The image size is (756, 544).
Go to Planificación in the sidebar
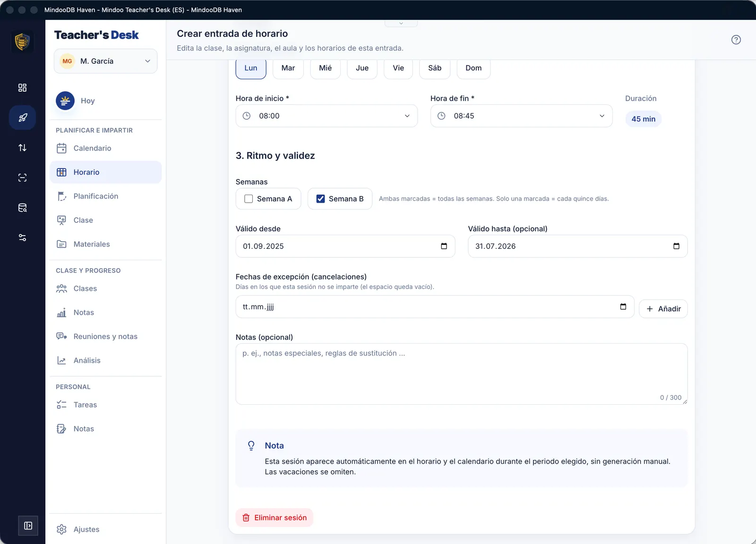(x=105, y=196)
